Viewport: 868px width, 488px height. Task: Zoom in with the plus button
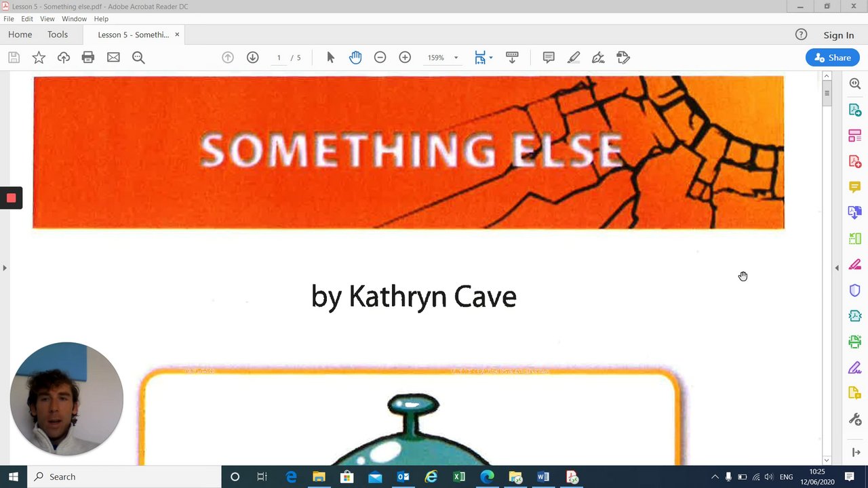(405, 58)
